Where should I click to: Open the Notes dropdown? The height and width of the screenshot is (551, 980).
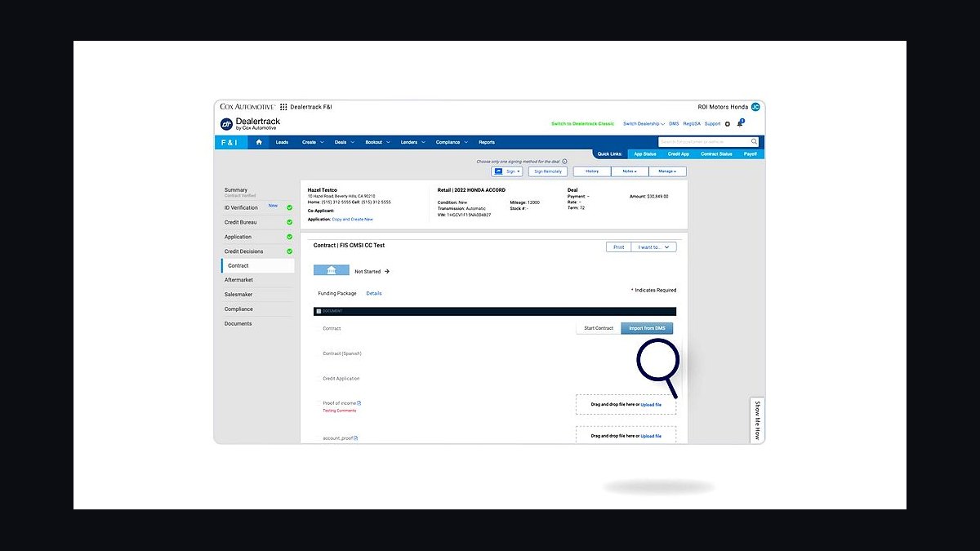coord(630,171)
